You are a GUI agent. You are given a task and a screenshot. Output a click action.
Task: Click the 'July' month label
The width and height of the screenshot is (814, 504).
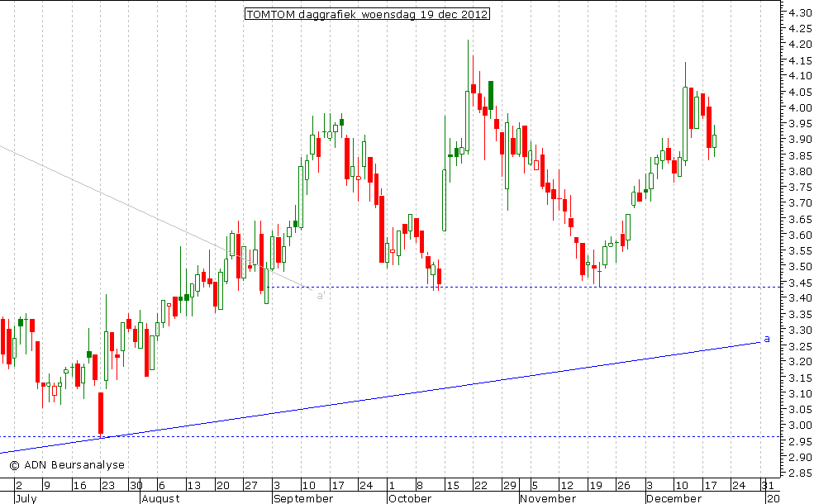(x=26, y=499)
